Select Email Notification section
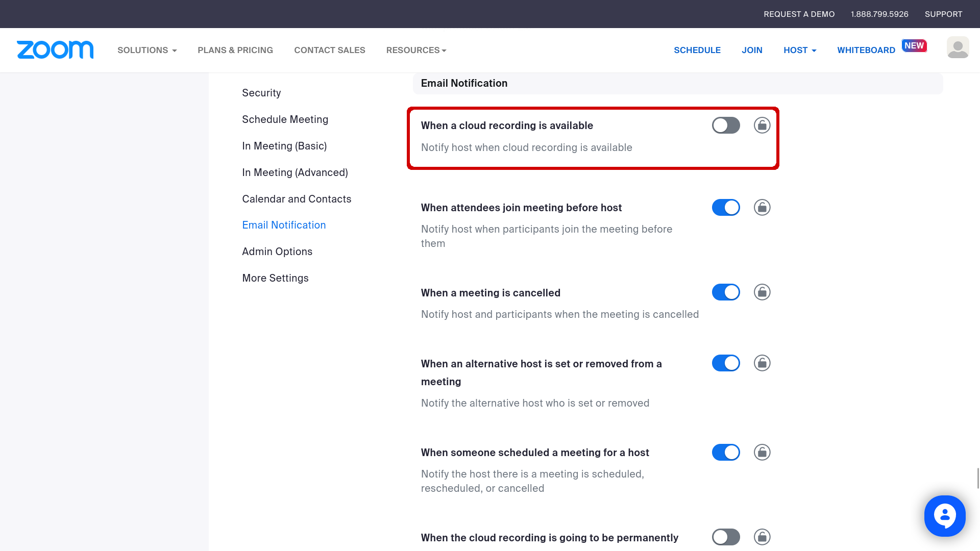Screen dimensions: 980x551 click(284, 225)
